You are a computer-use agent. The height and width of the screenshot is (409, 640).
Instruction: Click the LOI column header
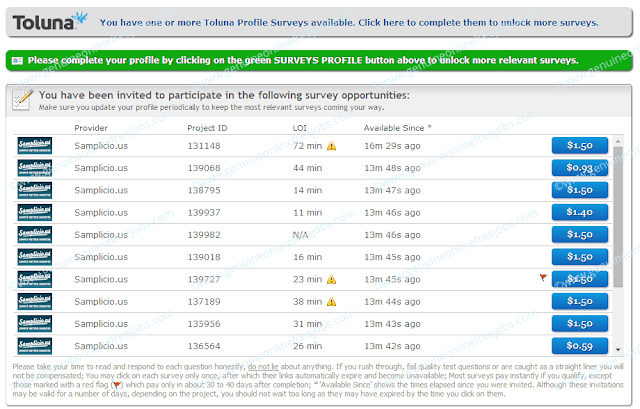tap(300, 128)
